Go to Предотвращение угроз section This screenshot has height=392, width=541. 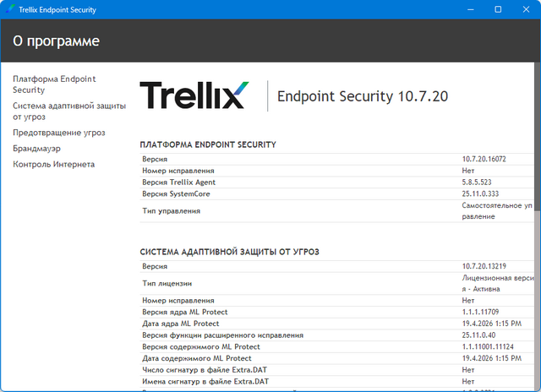(x=58, y=133)
